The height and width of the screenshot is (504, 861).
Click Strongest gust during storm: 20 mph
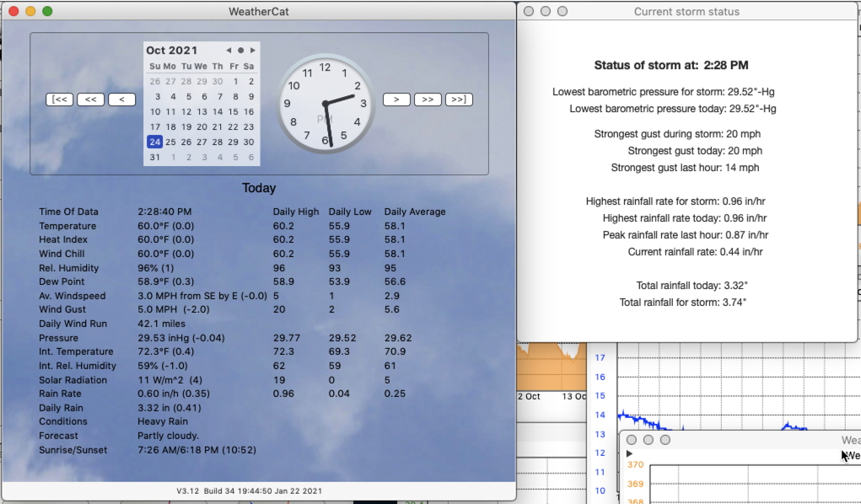[677, 134]
